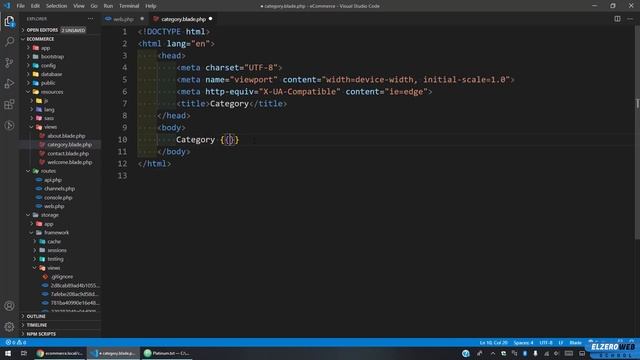The width and height of the screenshot is (640, 360).
Task: Expand the sass folder
Action: [60, 118]
